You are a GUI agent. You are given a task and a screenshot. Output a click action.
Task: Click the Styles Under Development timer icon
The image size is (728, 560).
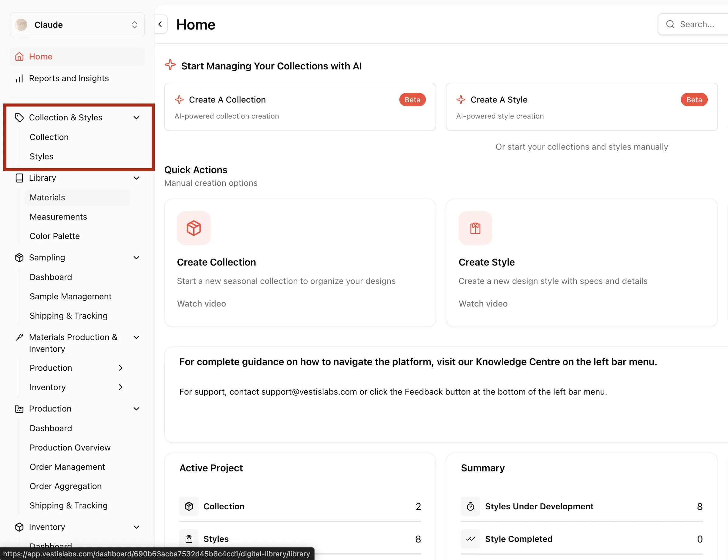[x=470, y=506]
